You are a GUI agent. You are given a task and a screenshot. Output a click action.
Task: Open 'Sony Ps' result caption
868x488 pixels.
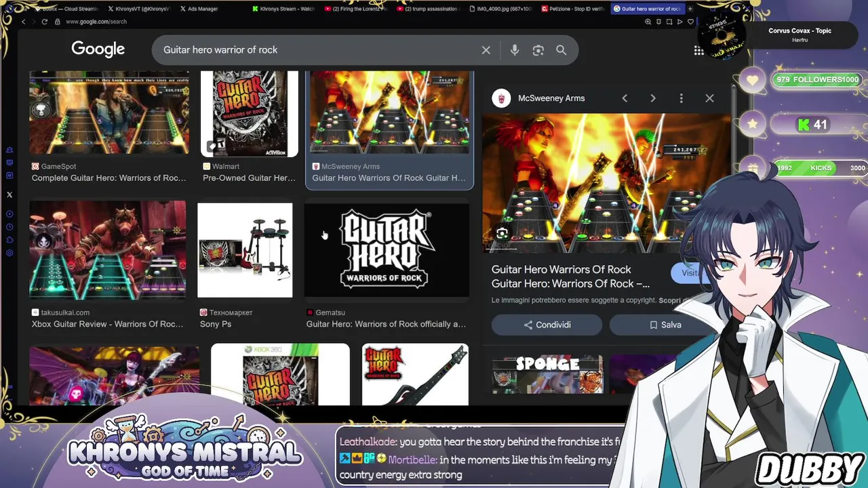tap(216, 324)
